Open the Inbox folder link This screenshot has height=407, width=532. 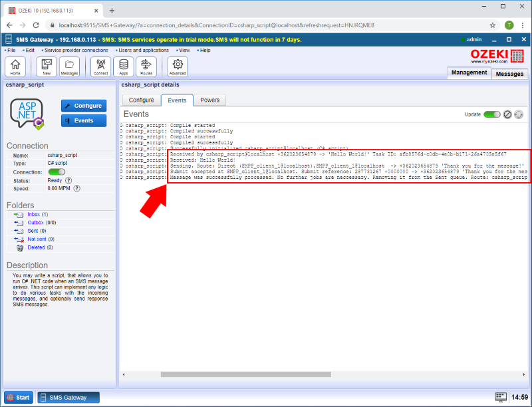[x=34, y=214]
